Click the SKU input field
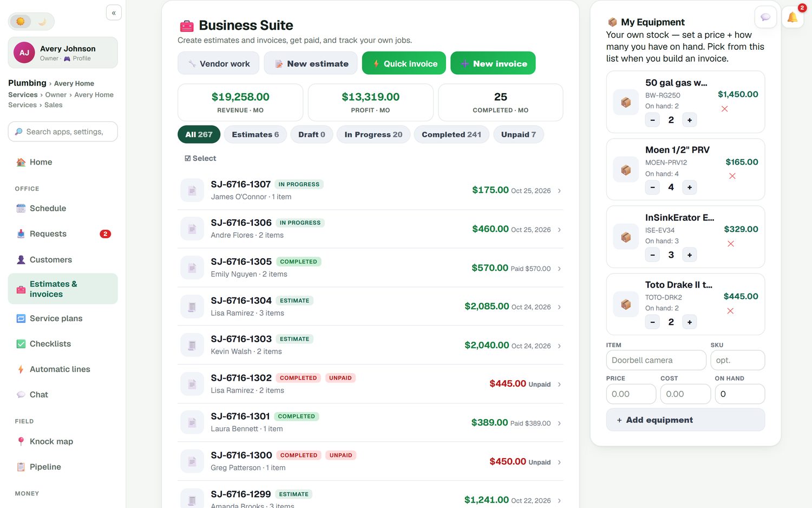This screenshot has width=812, height=508. [x=738, y=360]
